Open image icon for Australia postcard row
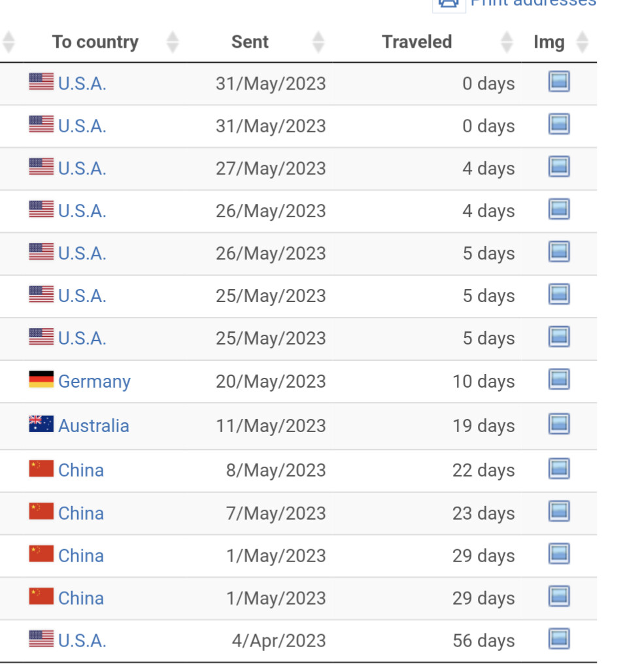 [x=559, y=424]
